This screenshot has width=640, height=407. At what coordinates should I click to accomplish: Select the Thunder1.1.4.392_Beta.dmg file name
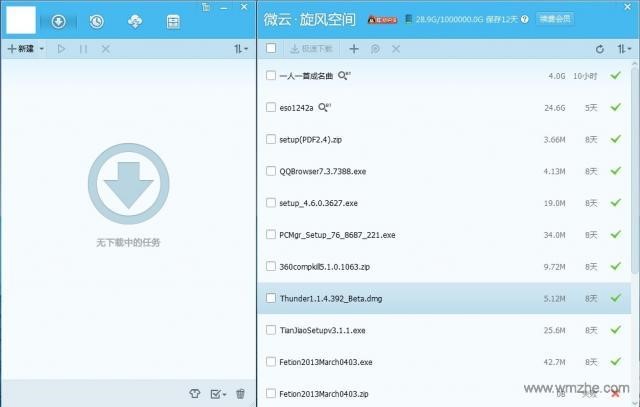pos(331,298)
